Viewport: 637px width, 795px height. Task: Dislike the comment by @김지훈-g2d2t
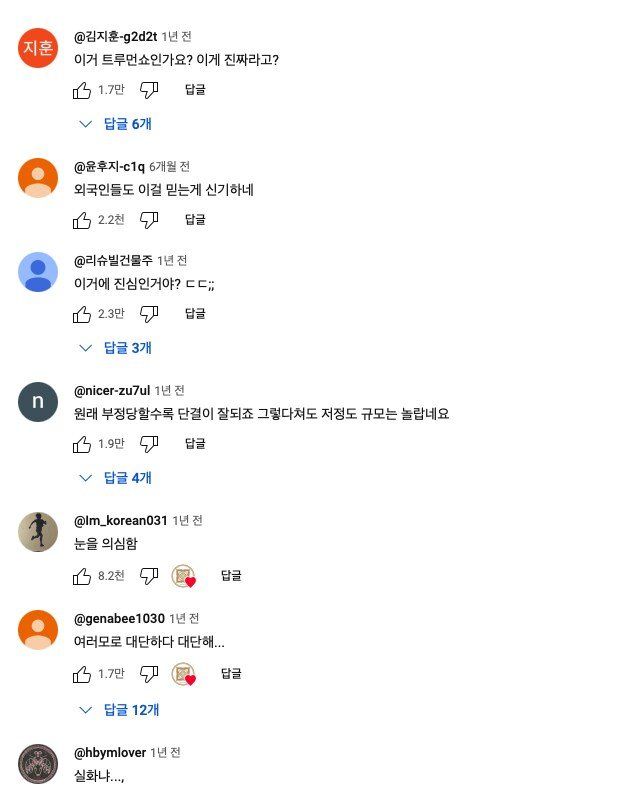pyautogui.click(x=149, y=90)
